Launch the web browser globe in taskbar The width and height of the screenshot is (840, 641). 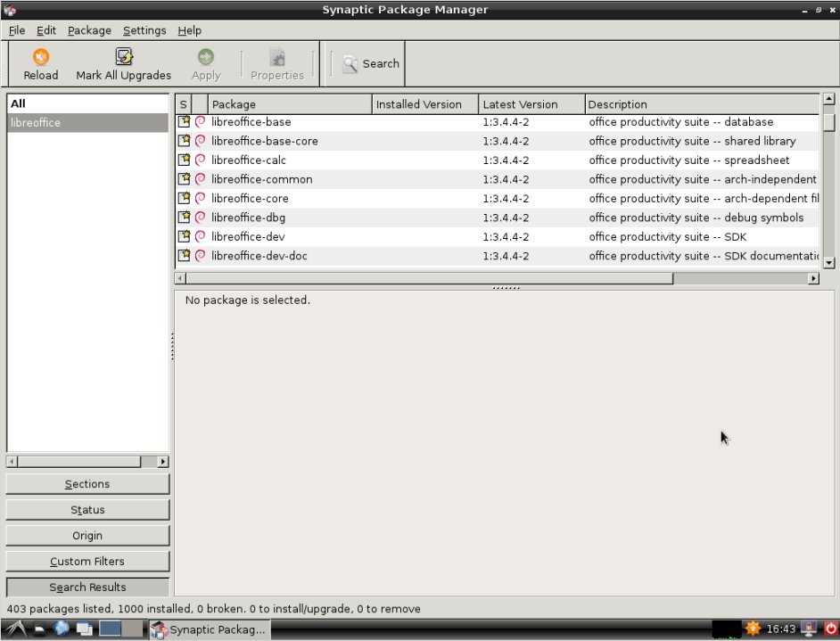pyautogui.click(x=61, y=629)
